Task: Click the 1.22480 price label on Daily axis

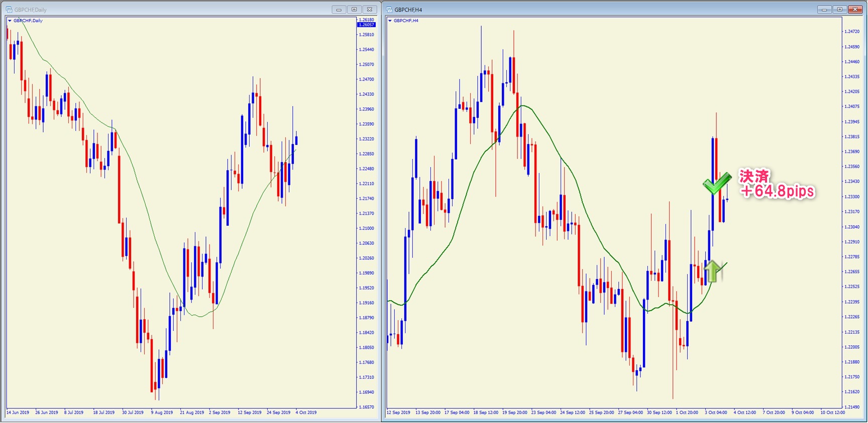Action: 367,169
